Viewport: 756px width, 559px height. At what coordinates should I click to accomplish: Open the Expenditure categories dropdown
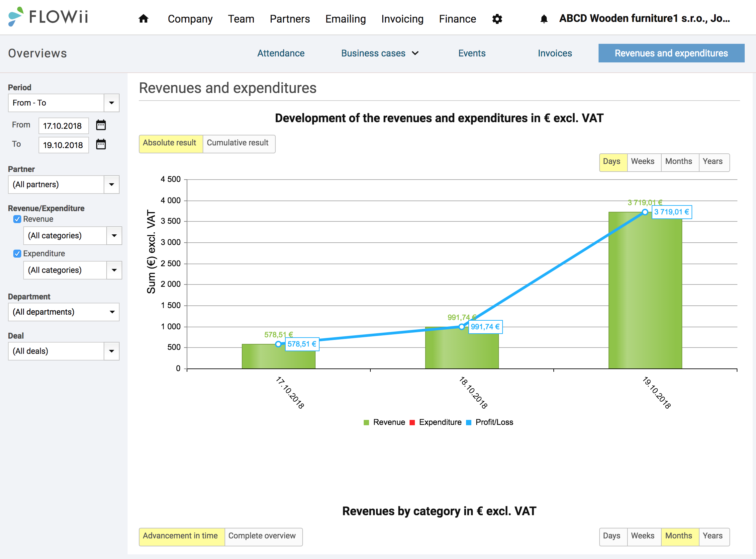click(x=72, y=270)
